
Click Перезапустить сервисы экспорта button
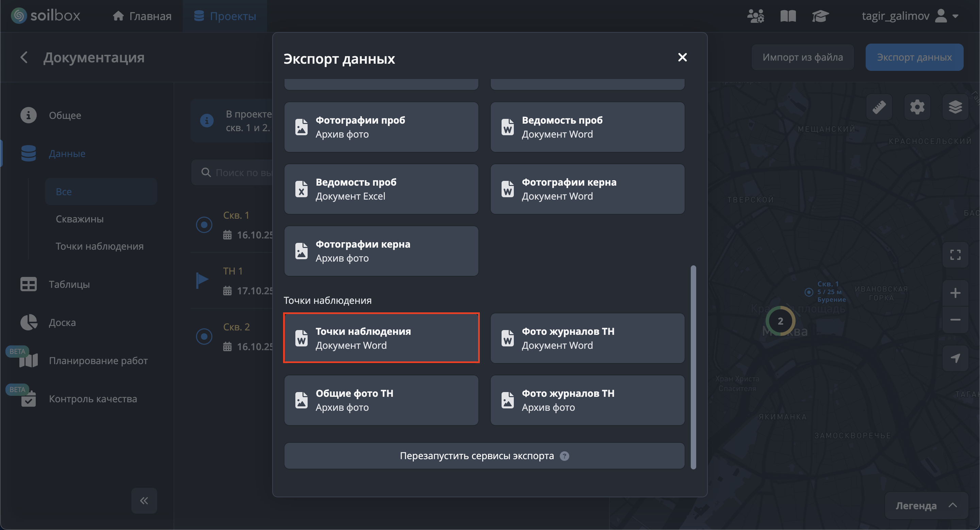tap(477, 456)
